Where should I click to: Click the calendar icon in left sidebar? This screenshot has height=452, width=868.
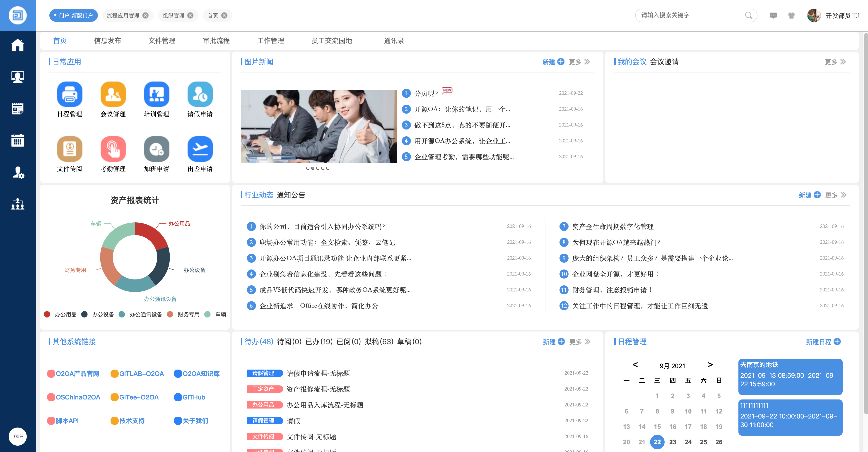pyautogui.click(x=17, y=140)
